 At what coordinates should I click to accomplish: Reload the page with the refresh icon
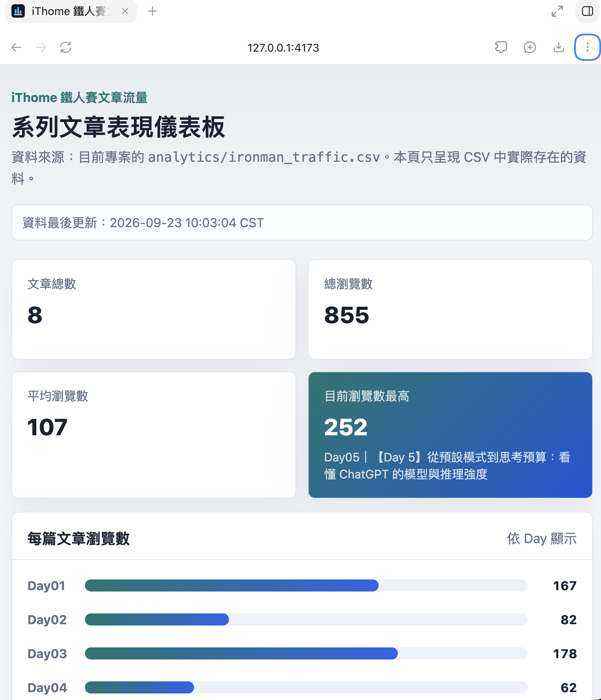pos(66,47)
